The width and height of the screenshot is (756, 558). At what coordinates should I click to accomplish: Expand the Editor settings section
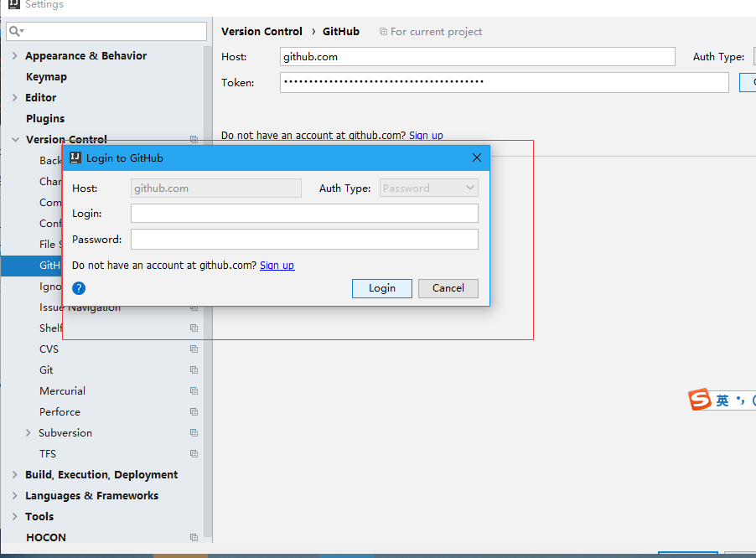[x=15, y=98]
